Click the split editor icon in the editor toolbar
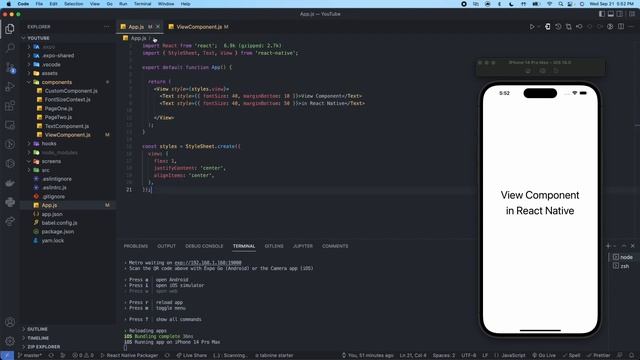 tap(621, 27)
